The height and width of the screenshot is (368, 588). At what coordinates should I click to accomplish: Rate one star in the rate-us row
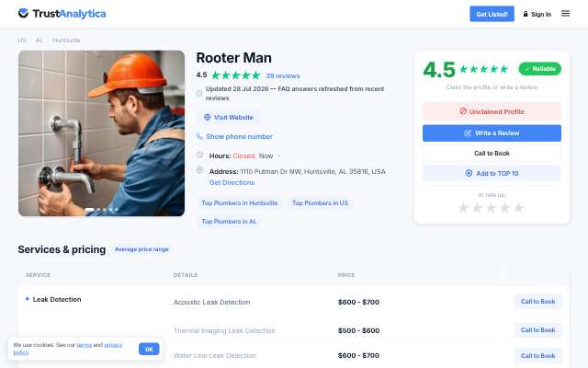click(463, 207)
